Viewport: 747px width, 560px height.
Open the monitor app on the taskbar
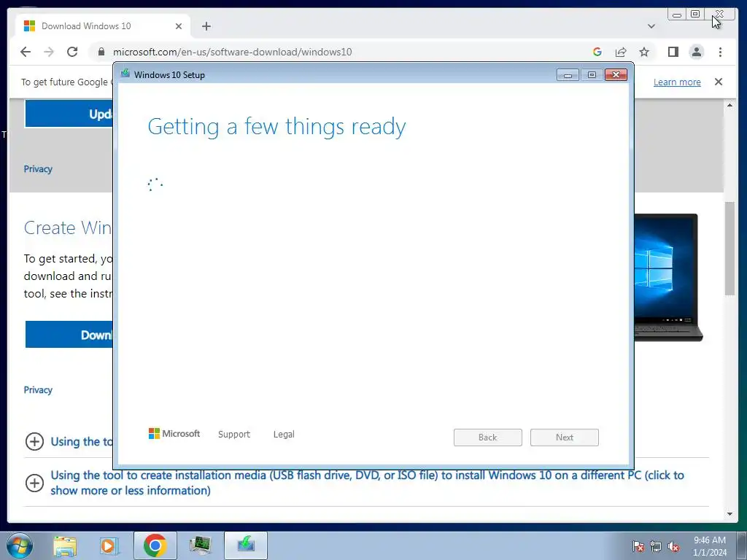click(x=200, y=545)
